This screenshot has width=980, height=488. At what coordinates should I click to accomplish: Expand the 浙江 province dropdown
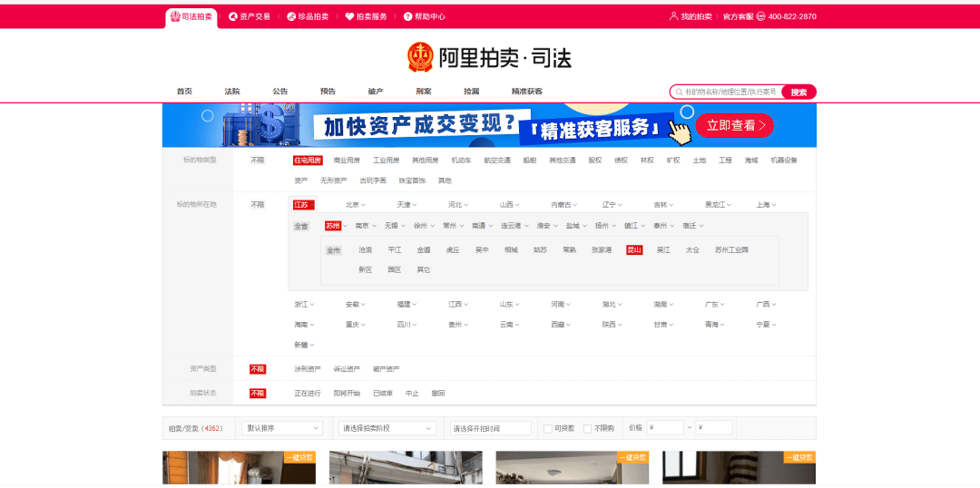click(304, 304)
